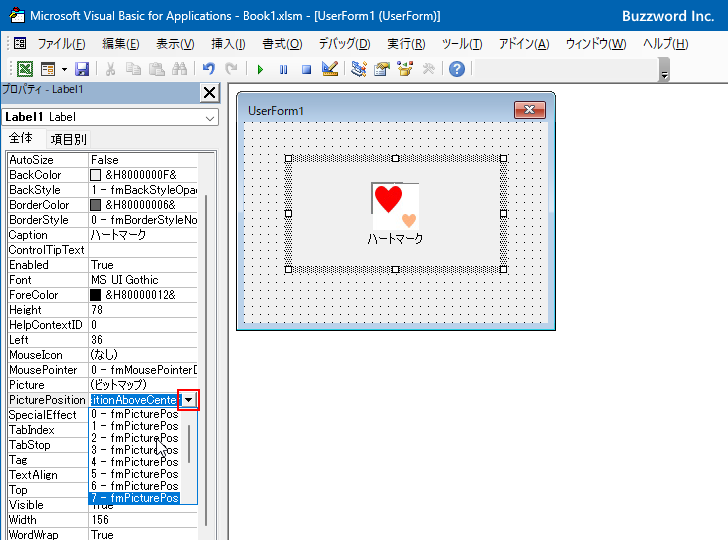Image resolution: width=728 pixels, height=540 pixels.
Task: Toggle Design Mode icon
Action: coord(330,69)
